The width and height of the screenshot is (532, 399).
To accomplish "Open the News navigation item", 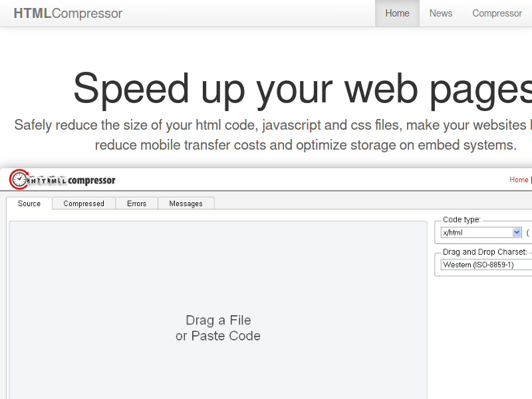I will [441, 13].
